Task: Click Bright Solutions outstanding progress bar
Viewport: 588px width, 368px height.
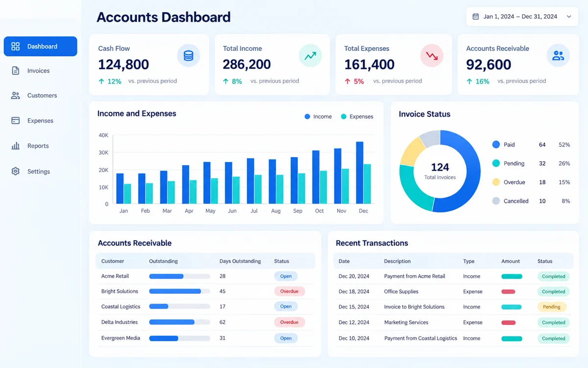Action: point(179,291)
